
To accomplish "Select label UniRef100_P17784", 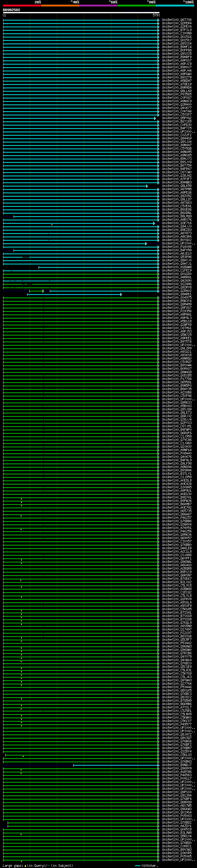I will coord(177,379).
